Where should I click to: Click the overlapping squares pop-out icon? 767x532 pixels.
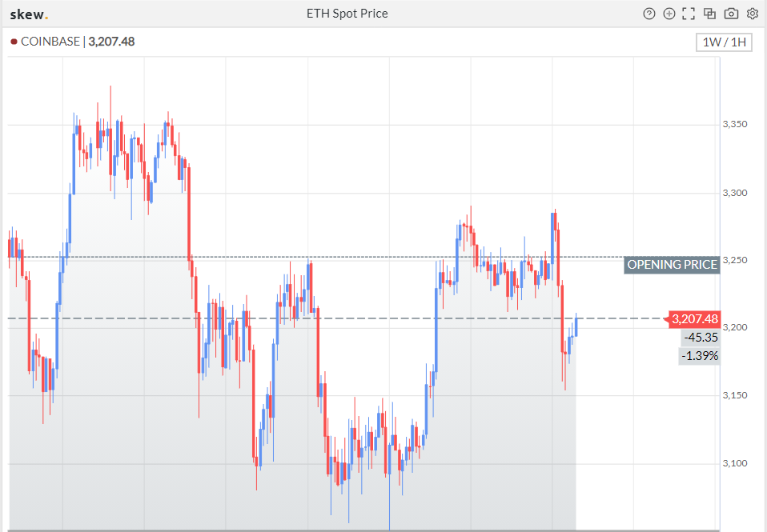click(709, 14)
